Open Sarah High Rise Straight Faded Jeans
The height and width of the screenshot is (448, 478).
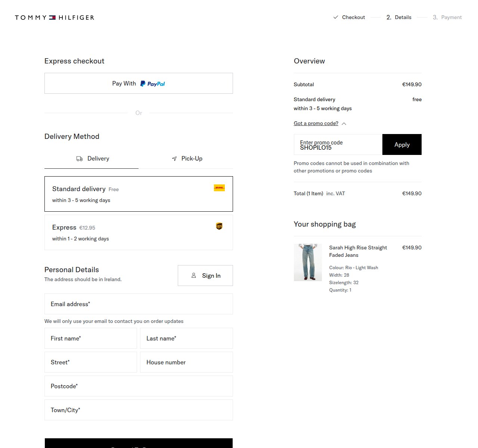[358, 251]
